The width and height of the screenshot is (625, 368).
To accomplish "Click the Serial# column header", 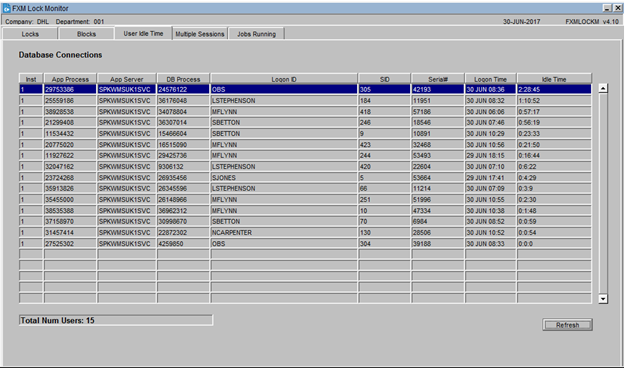I will tap(438, 79).
